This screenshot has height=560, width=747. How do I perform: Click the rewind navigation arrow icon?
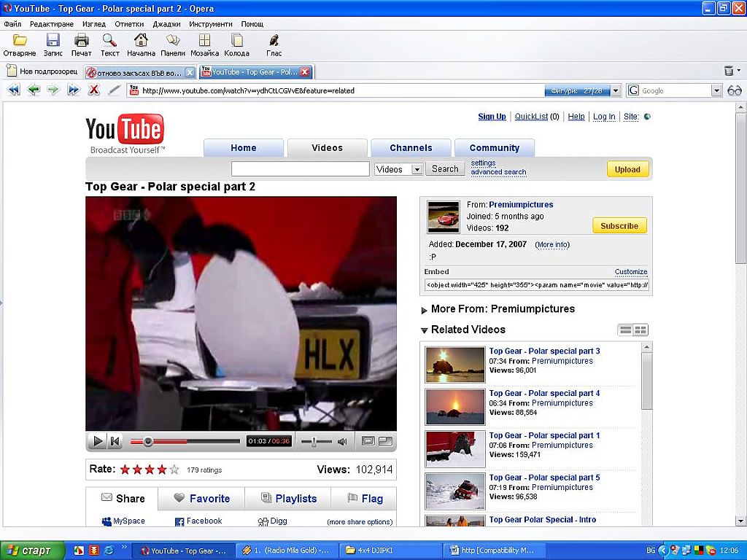click(x=14, y=90)
